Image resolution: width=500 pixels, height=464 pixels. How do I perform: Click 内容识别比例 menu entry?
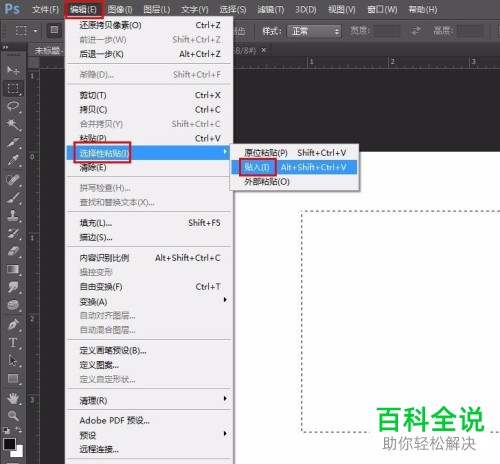[149, 258]
